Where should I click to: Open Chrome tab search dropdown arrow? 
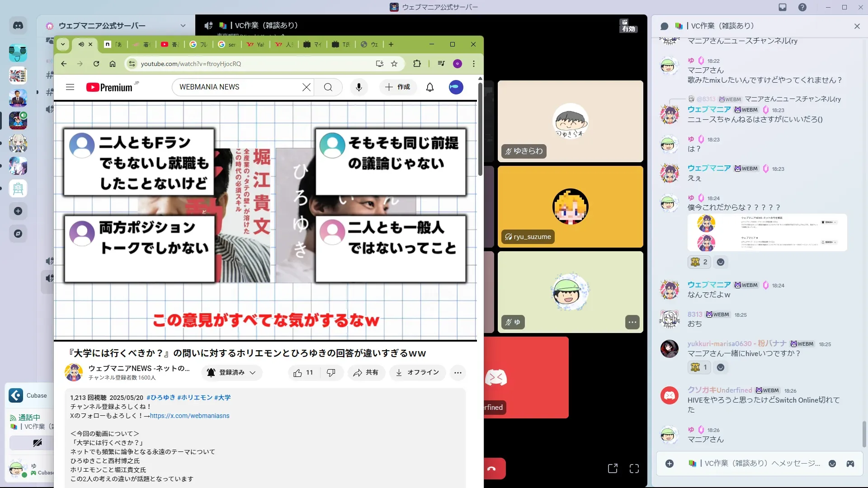coord(63,44)
